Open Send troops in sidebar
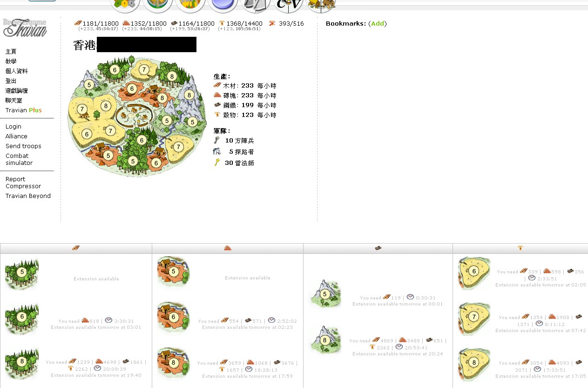Viewport: 588px width, 388px height. click(x=23, y=146)
